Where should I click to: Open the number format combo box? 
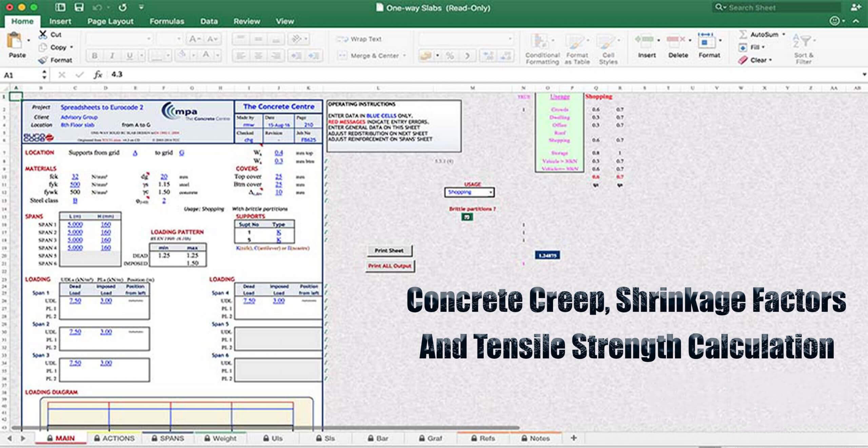pos(467,39)
